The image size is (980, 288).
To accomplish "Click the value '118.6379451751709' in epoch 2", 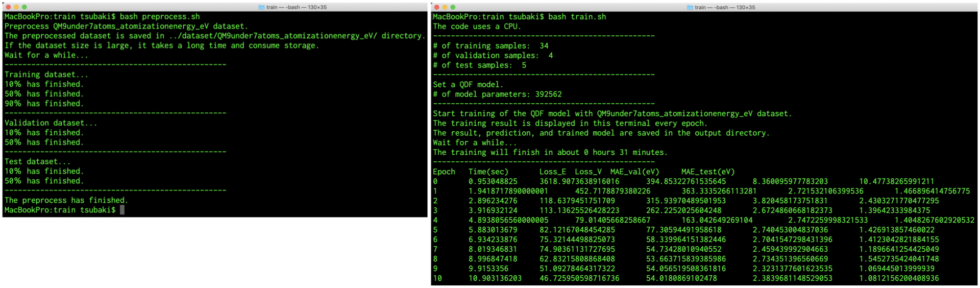I will 577,201.
